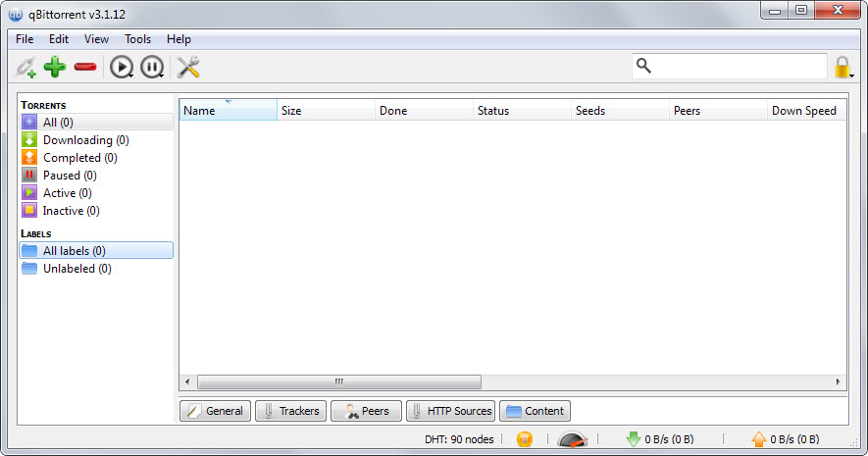Minimize the qBittorrent window

(x=775, y=11)
